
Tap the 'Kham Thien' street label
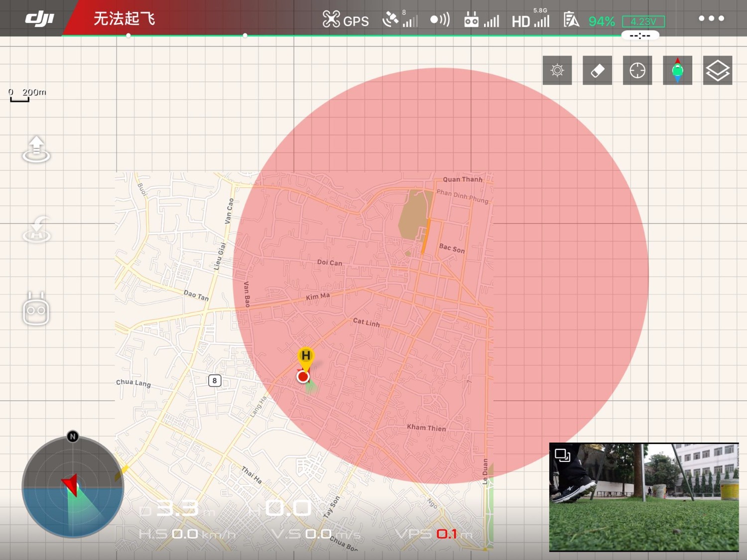point(426,428)
